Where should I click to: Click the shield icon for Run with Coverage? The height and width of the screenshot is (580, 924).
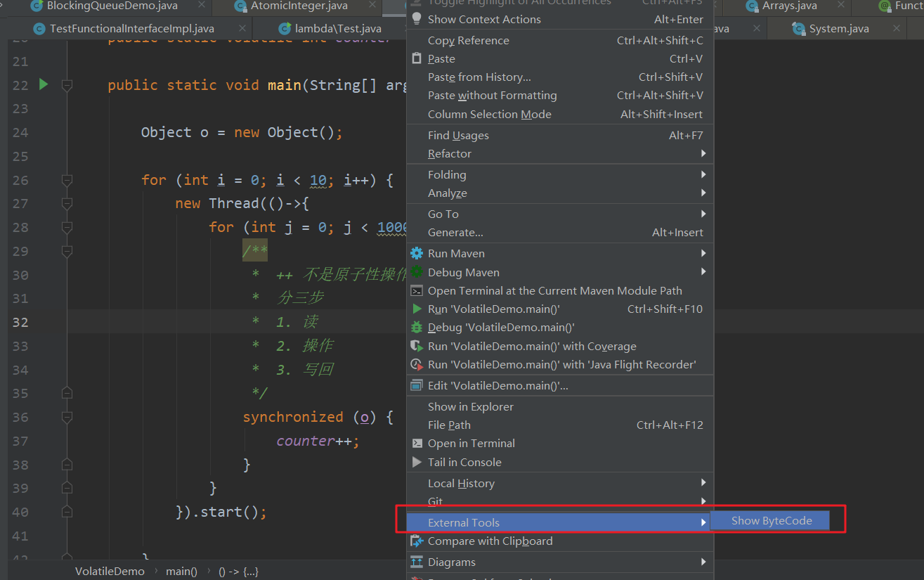pos(417,346)
